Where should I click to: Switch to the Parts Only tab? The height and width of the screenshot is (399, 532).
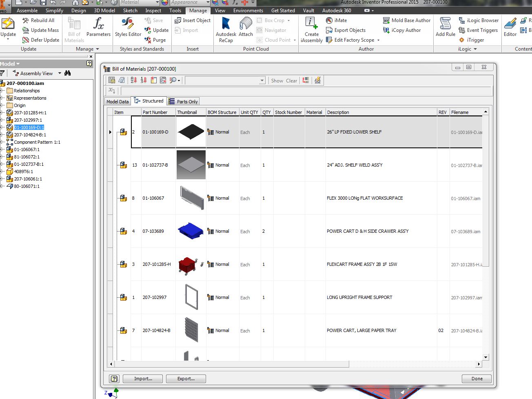(x=183, y=102)
